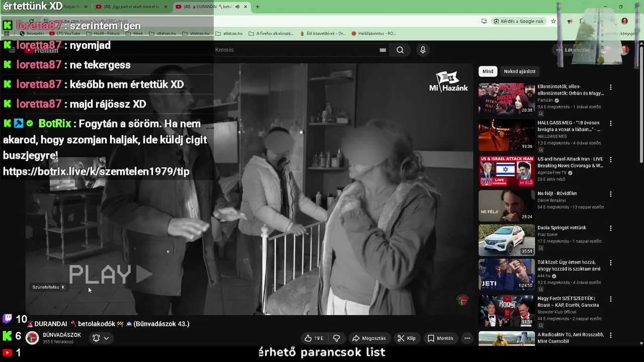The height and width of the screenshot is (362, 644).
Task: Open the Hírek bookmarks folder
Action: point(133,33)
